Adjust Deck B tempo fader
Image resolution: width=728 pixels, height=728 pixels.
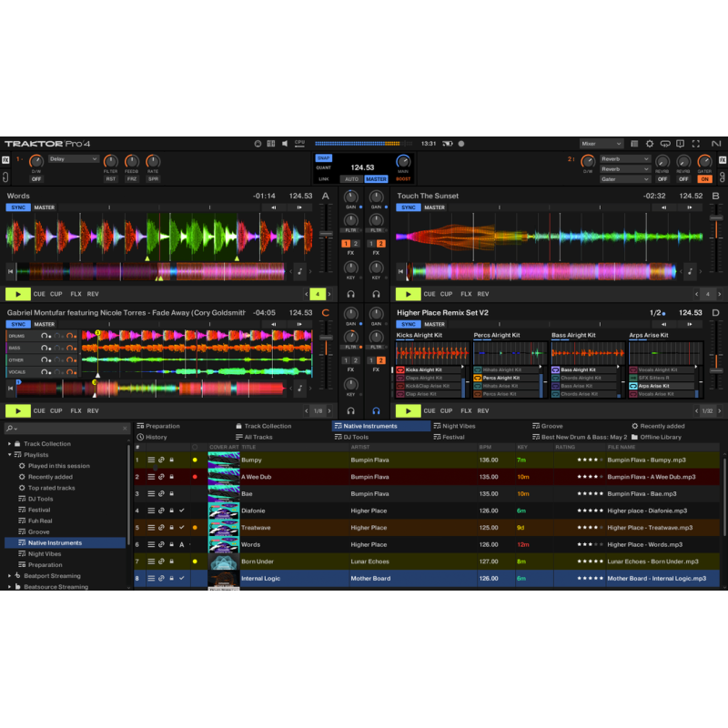tap(716, 218)
